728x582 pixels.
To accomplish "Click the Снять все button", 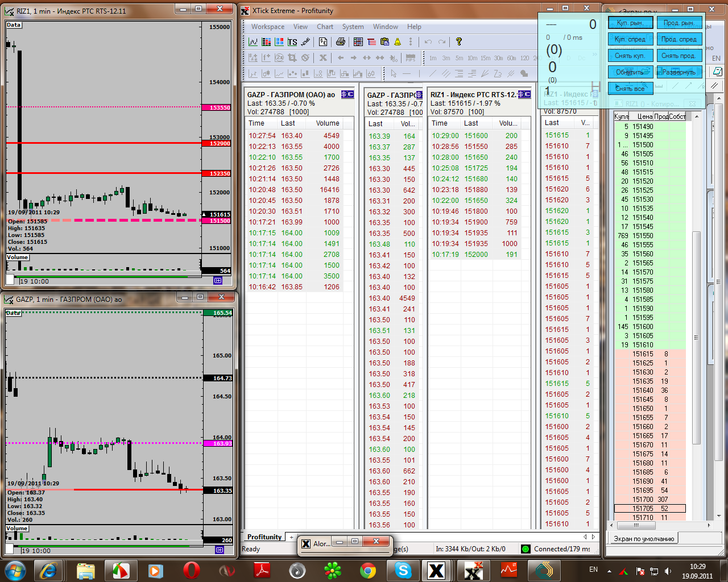I will (x=630, y=89).
